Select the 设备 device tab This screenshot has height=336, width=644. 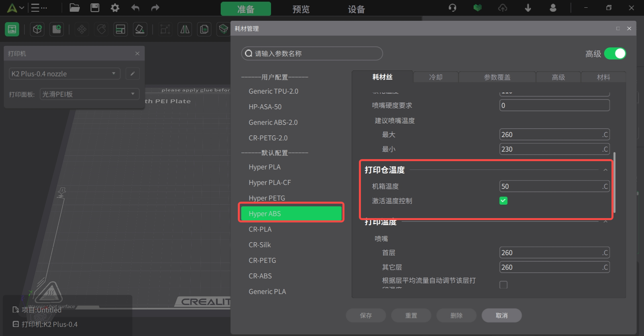point(356,9)
